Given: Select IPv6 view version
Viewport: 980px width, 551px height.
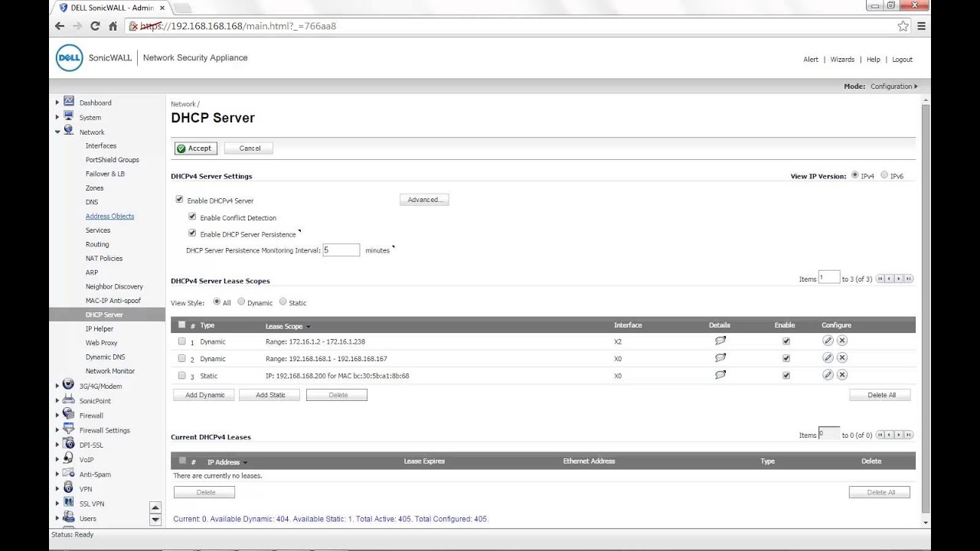Looking at the screenshot, I should click(x=884, y=175).
